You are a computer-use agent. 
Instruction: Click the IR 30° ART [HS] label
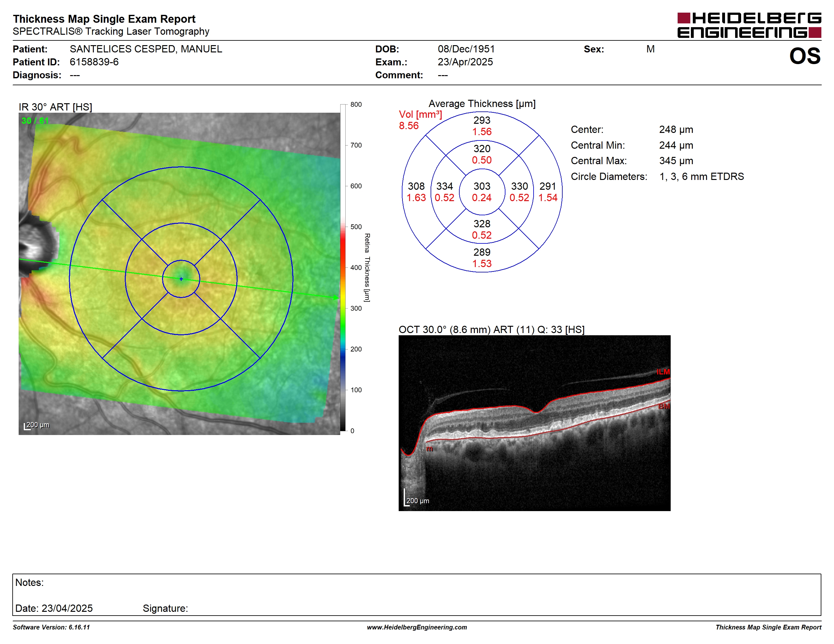(x=55, y=107)
